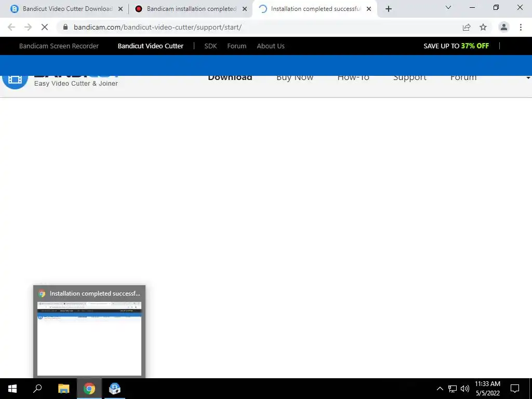The height and width of the screenshot is (399, 532).
Task: View site security lock information
Action: pos(65,27)
